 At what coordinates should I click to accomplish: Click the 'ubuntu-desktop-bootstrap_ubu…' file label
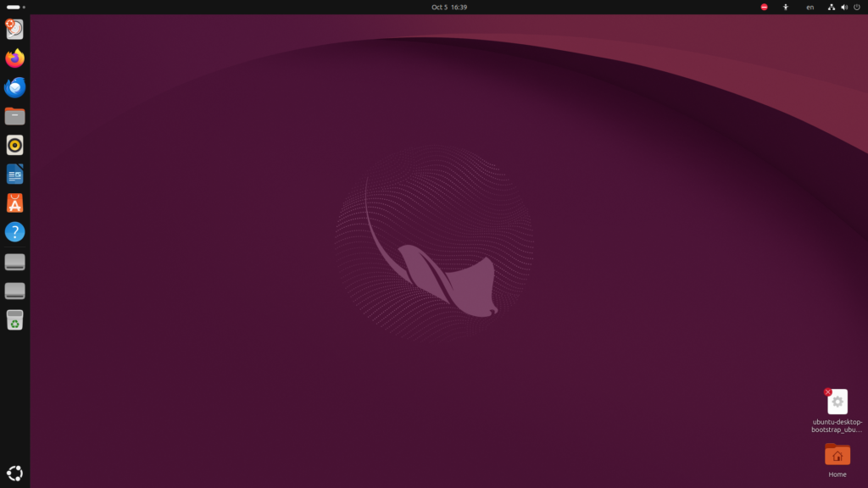[837, 425]
